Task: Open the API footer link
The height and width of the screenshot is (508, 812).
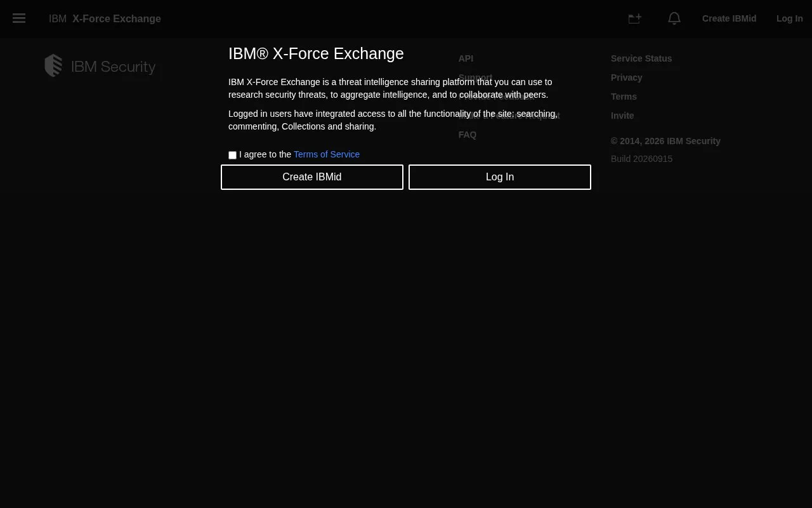Action: (x=466, y=58)
